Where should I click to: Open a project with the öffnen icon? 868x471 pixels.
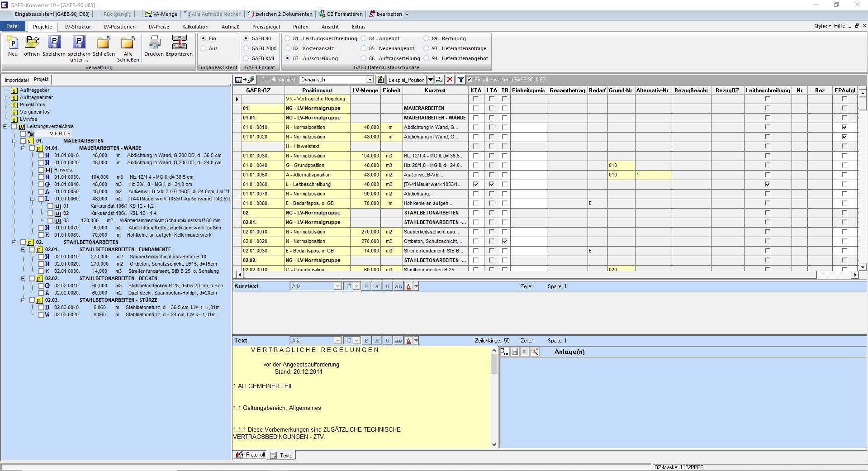pos(32,43)
